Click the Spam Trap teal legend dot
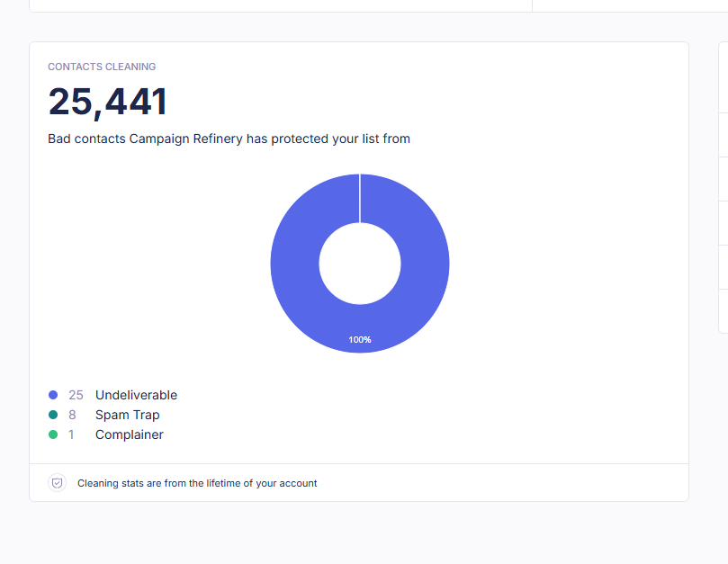The width and height of the screenshot is (728, 564). pyautogui.click(x=53, y=415)
